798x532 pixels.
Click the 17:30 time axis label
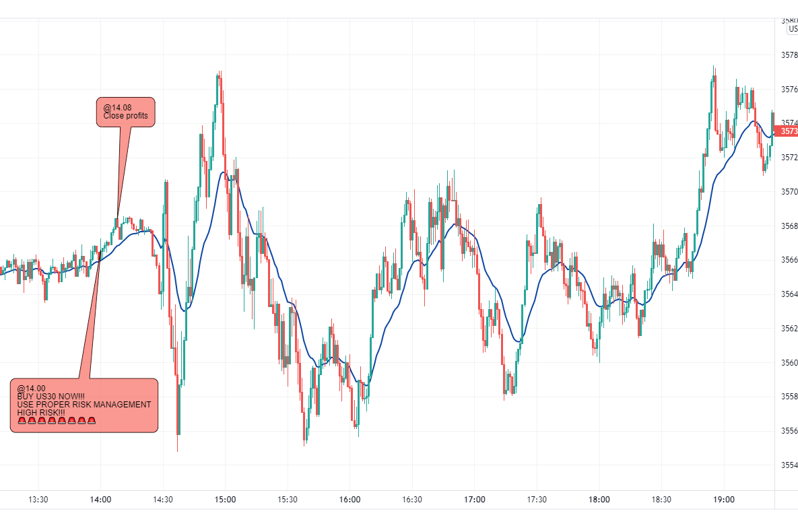coord(537,500)
